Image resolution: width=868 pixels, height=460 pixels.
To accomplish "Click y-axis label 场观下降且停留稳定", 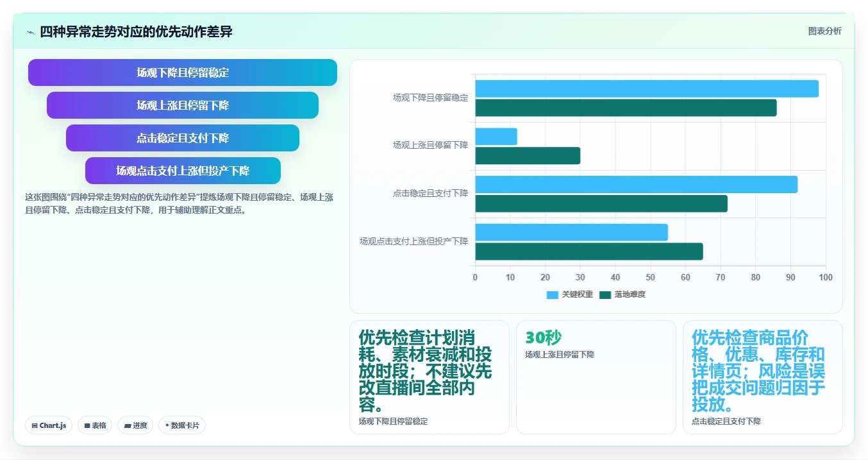I will 430,98.
